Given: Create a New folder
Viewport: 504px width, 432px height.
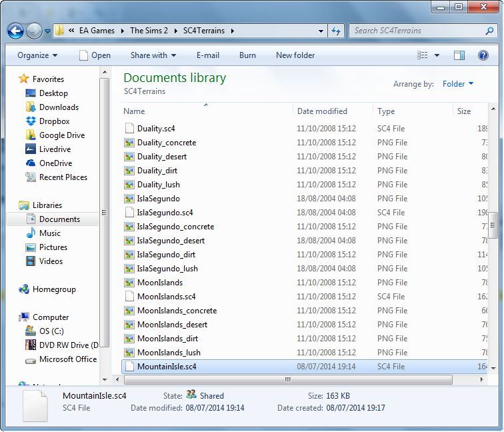Looking at the screenshot, I should (x=295, y=55).
